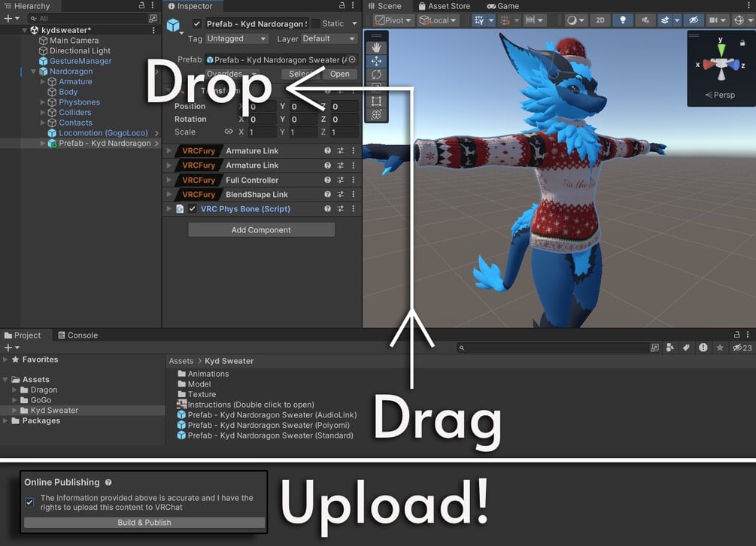Open the Static flags dropdown arrow
The width and height of the screenshot is (756, 546).
coord(354,23)
